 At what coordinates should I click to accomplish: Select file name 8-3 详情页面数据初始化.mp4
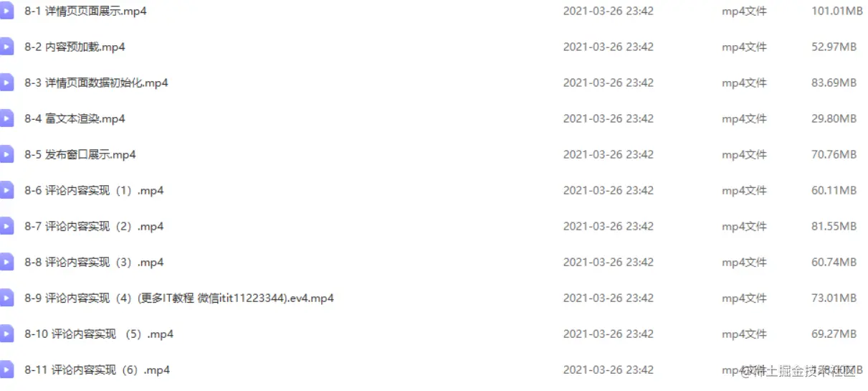(96, 83)
